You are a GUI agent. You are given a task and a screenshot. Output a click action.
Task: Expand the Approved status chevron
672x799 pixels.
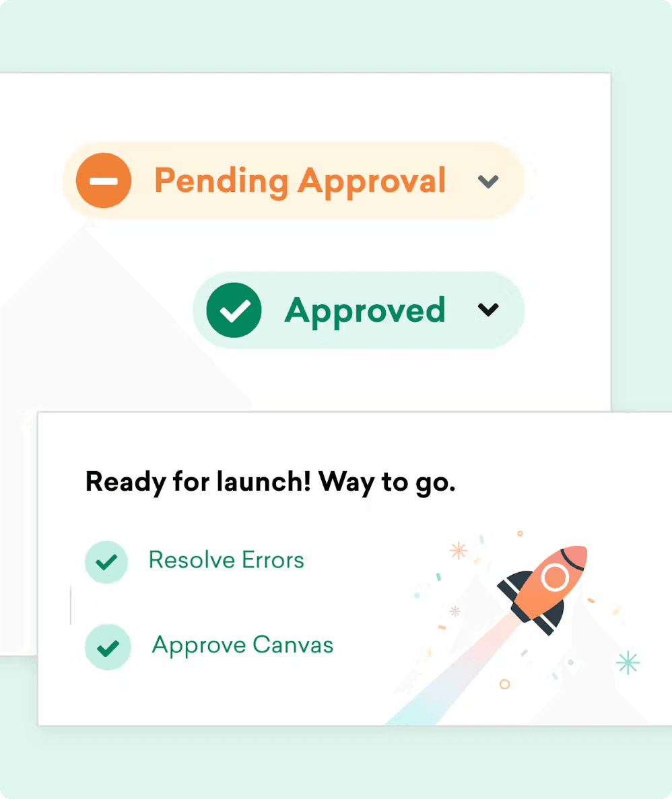click(x=488, y=310)
